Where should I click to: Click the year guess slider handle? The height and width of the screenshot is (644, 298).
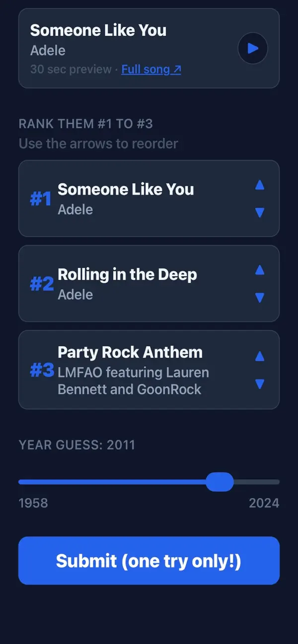click(x=220, y=482)
